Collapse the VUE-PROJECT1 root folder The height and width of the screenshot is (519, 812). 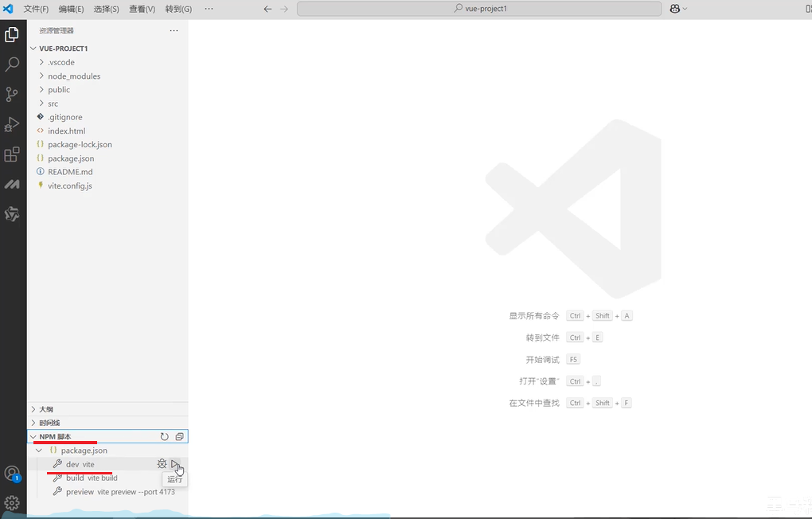(107, 49)
